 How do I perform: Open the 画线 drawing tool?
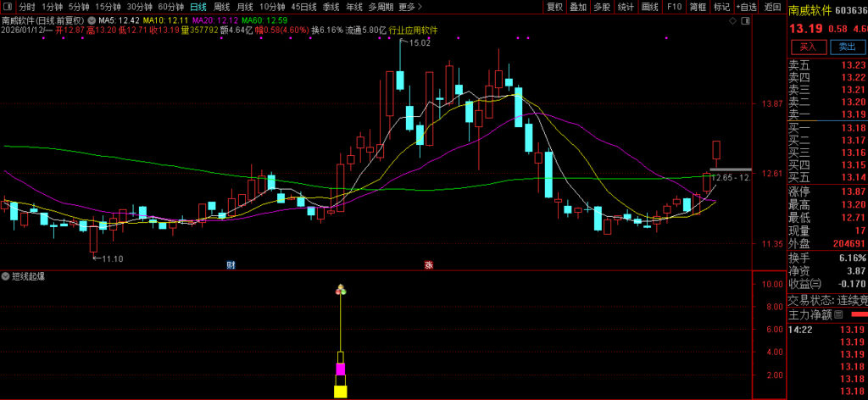(650, 6)
